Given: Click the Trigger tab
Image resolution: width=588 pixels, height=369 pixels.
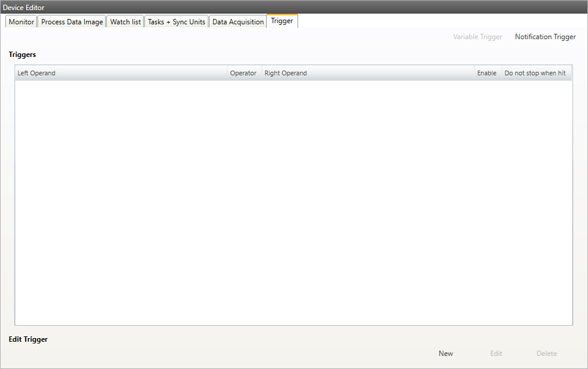Looking at the screenshot, I should tap(282, 21).
